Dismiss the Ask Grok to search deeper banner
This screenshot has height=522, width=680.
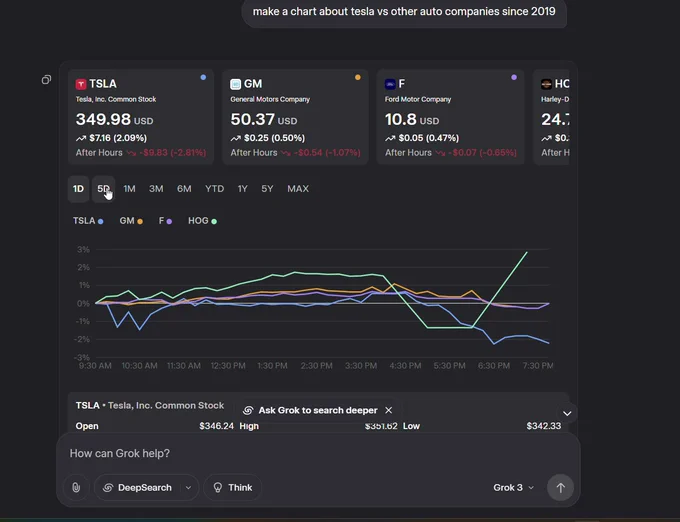[x=389, y=410]
